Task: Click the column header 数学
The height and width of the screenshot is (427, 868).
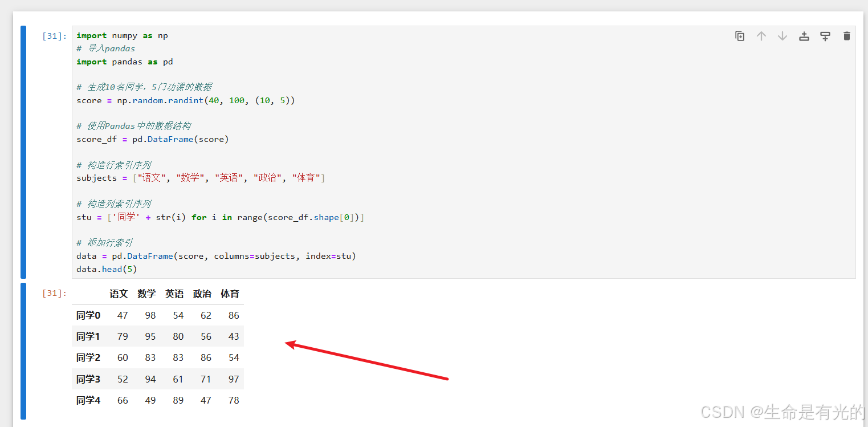Action: coord(146,294)
